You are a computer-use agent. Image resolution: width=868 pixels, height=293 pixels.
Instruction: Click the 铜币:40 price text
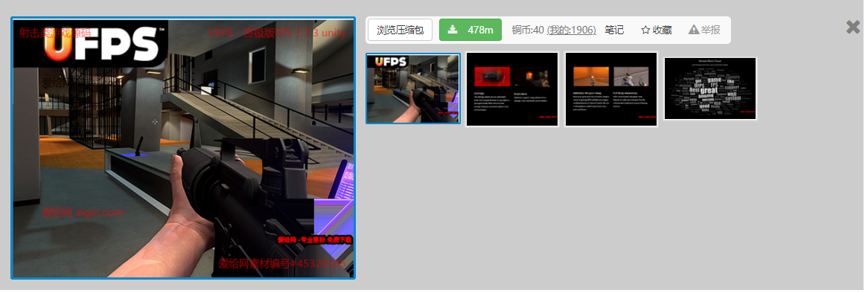528,30
